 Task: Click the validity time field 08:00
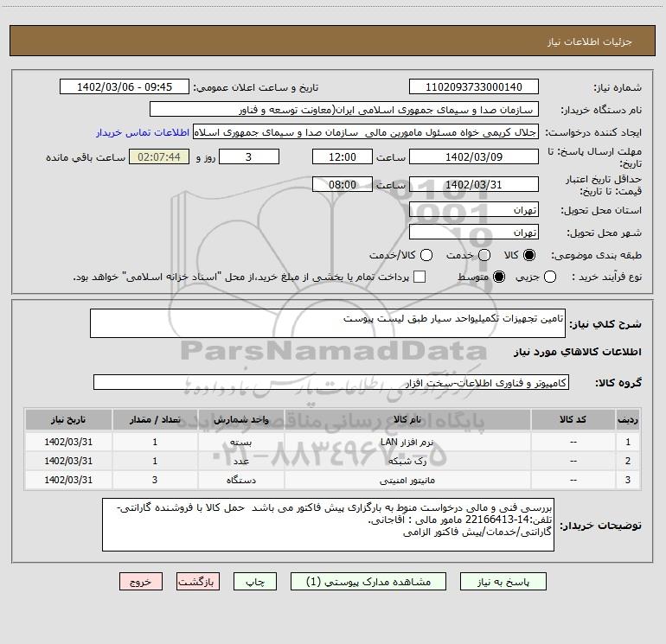pyautogui.click(x=343, y=185)
